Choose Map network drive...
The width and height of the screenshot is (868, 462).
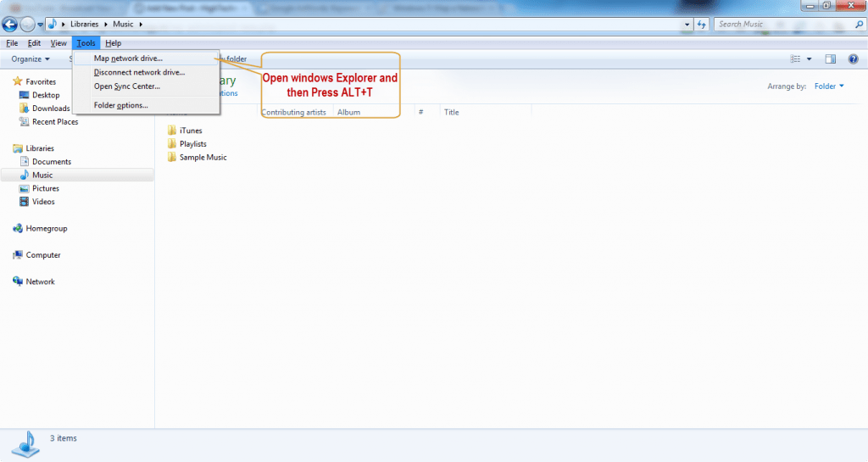coord(146,58)
